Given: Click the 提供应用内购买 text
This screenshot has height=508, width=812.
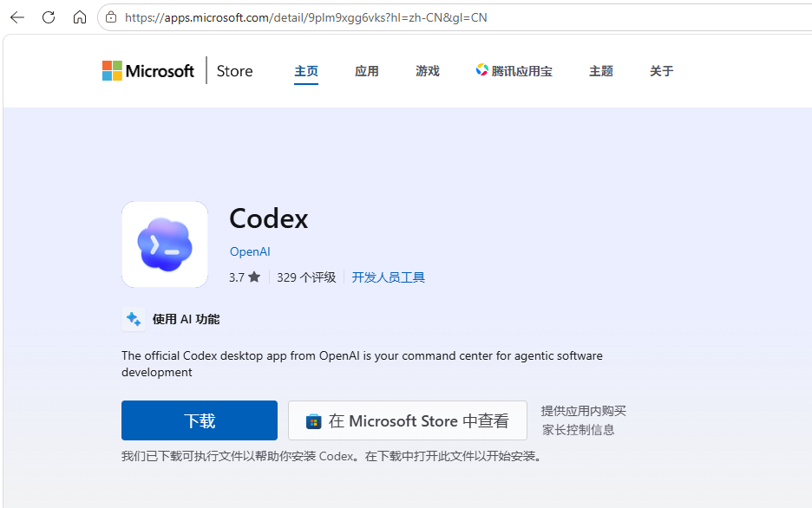Looking at the screenshot, I should point(584,411).
